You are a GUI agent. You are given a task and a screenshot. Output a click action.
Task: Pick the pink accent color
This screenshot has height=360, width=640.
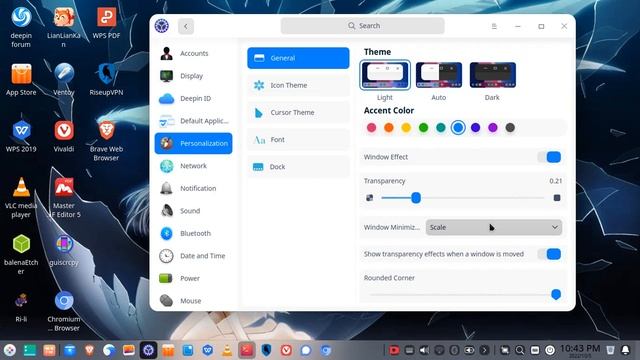[371, 128]
